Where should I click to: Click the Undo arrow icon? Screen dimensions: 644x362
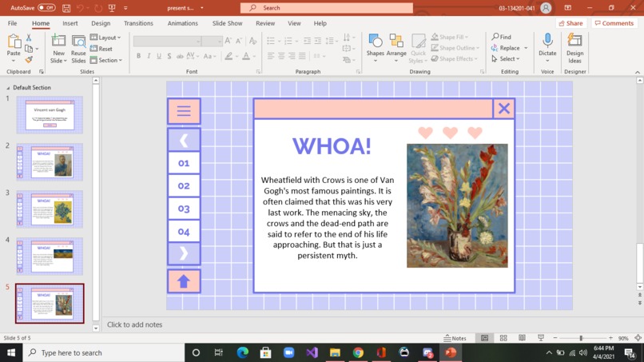(80, 8)
